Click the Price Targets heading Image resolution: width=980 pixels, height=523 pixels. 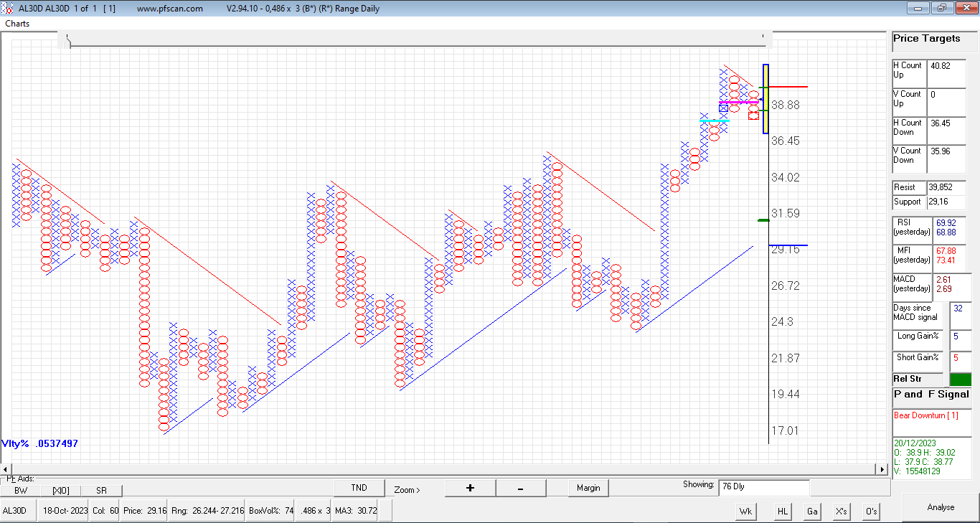pos(927,39)
